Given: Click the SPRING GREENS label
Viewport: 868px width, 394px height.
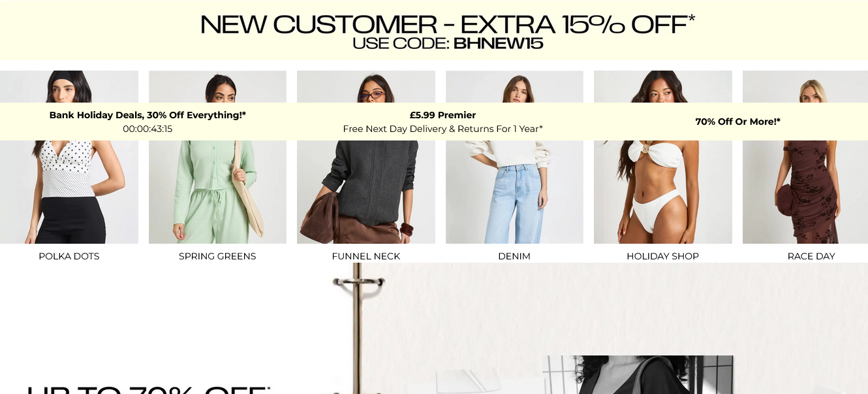Looking at the screenshot, I should [217, 256].
